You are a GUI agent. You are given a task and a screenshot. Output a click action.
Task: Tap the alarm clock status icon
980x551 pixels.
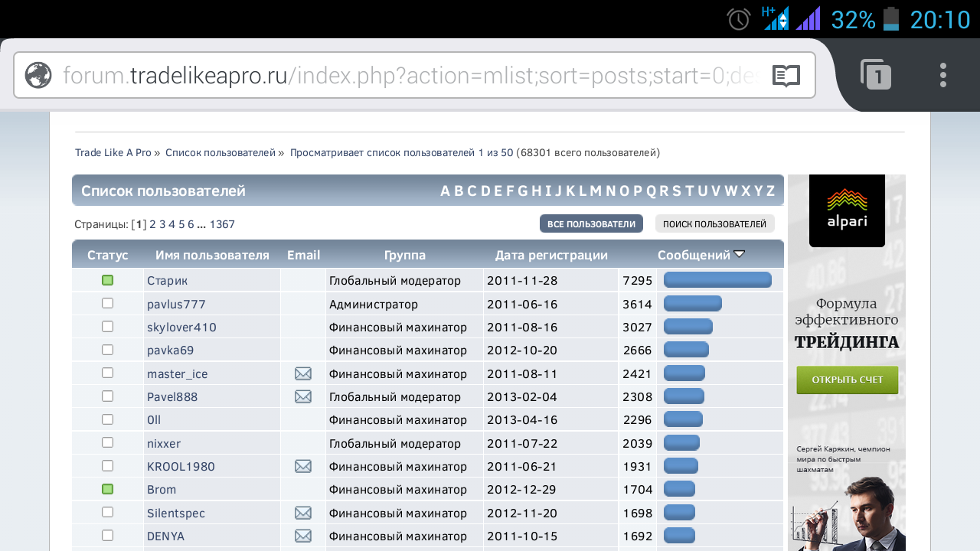pyautogui.click(x=739, y=19)
